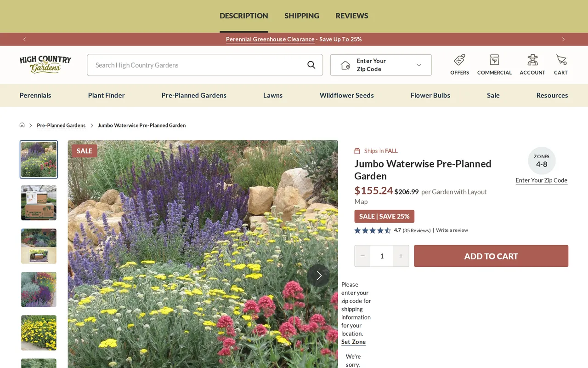Click Enter Your Zip Code link under Zones
Viewport: 588px width, 368px height.
[542, 180]
